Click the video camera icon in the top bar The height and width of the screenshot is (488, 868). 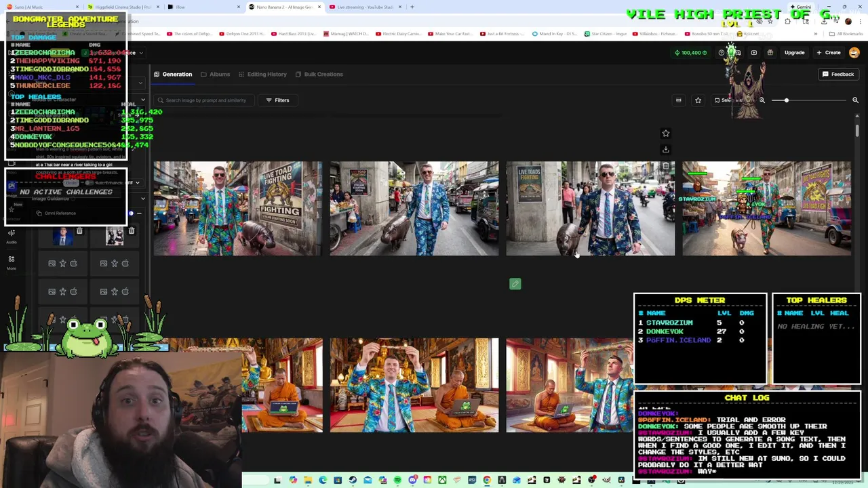pos(753,52)
